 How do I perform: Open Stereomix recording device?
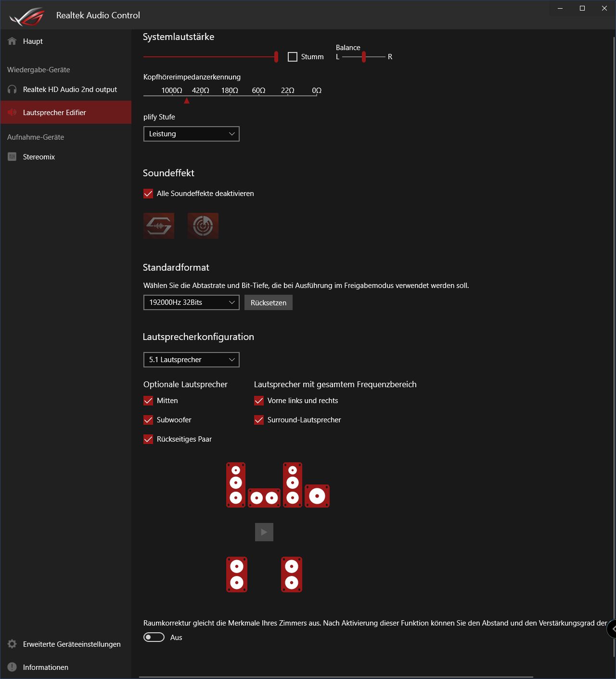65,157
